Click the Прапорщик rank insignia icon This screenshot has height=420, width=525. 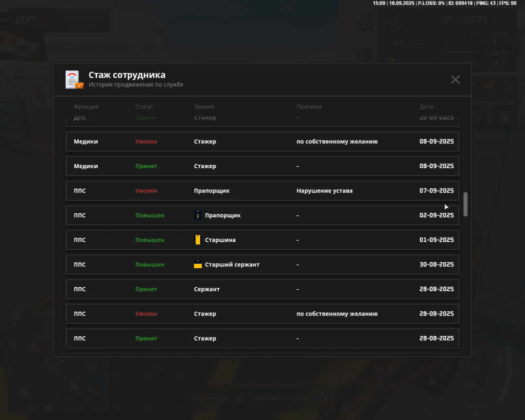pos(198,215)
